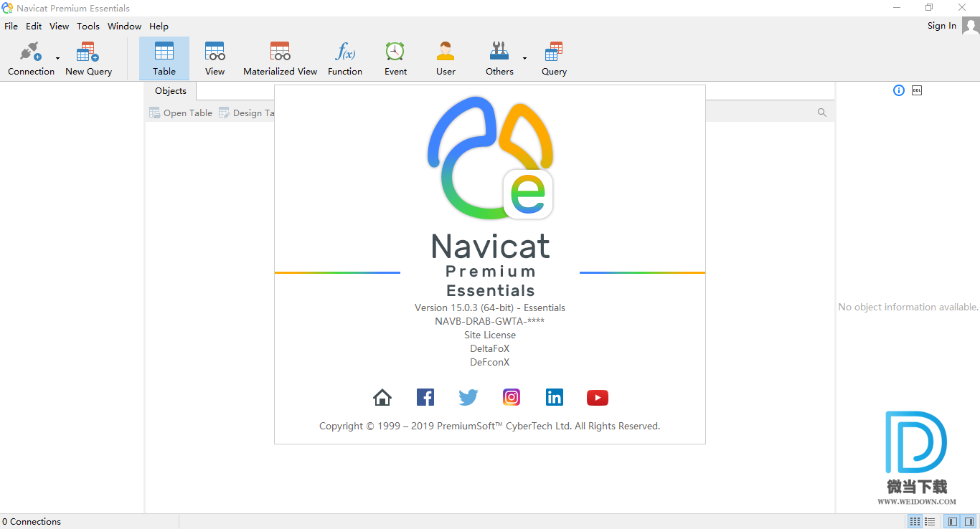Open the User toolbar button
The image size is (980, 529).
point(446,59)
